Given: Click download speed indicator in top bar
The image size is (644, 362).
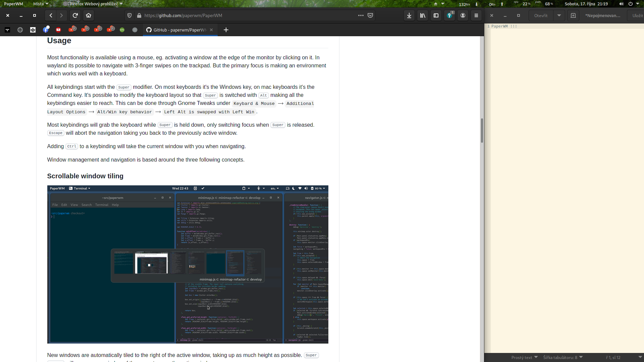Looking at the screenshot, I should coord(469,4).
